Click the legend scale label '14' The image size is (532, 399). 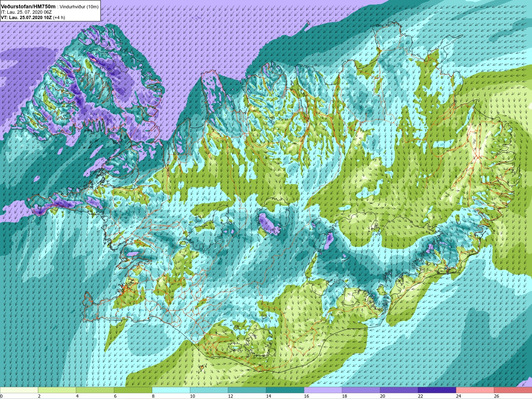coord(268,397)
